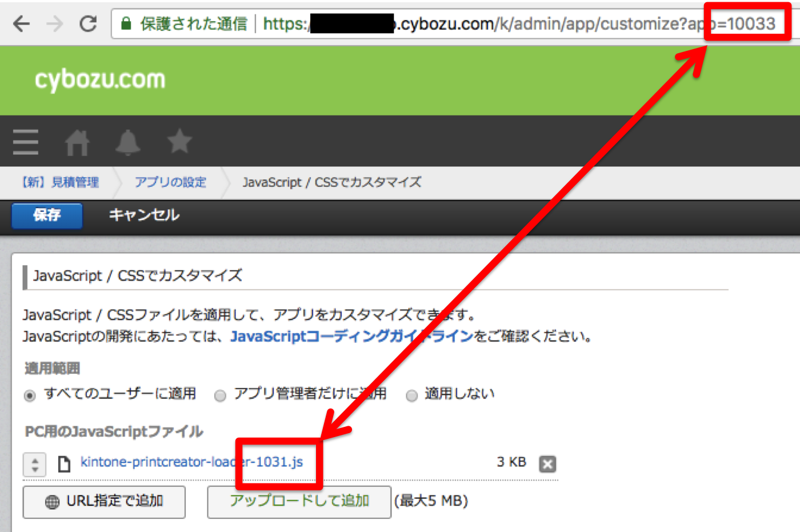Click the browser back arrow
The height and width of the screenshot is (532, 800).
click(21, 24)
